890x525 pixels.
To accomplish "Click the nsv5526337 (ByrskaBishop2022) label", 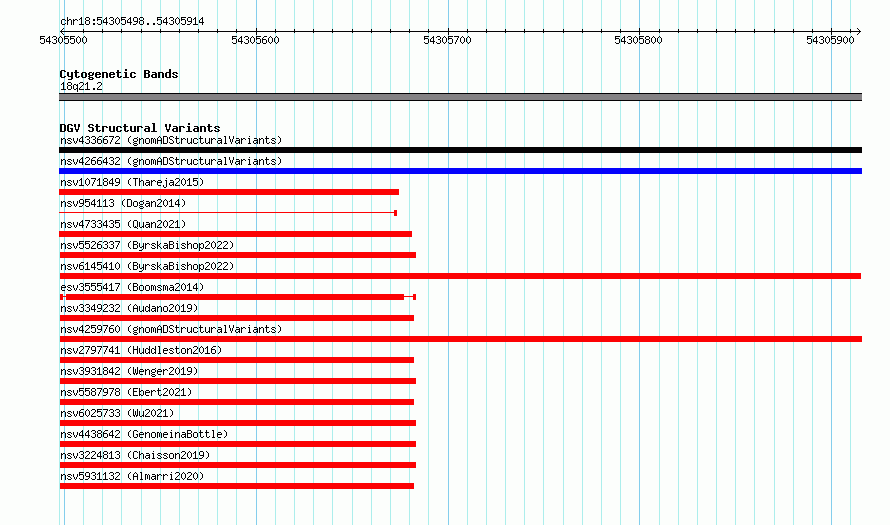I will tap(147, 245).
